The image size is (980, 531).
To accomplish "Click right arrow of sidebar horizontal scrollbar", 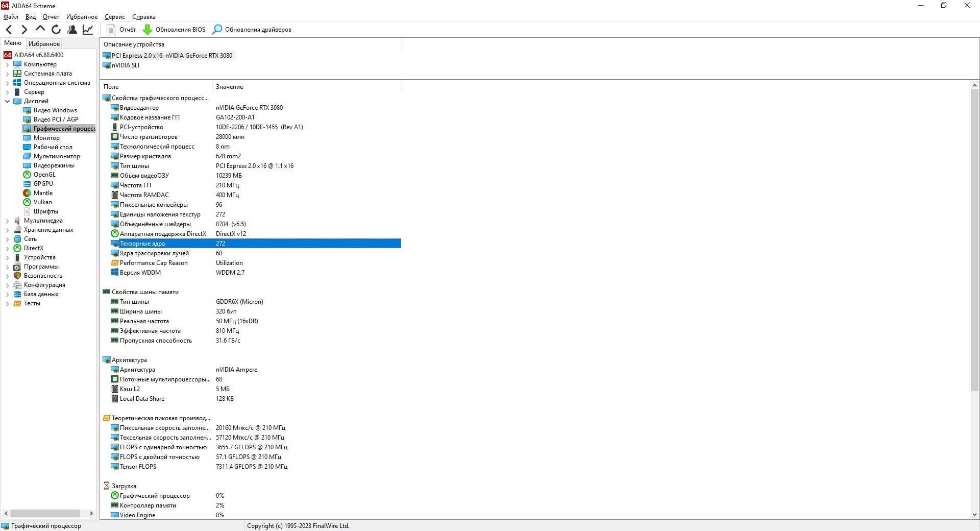I will coord(91,513).
